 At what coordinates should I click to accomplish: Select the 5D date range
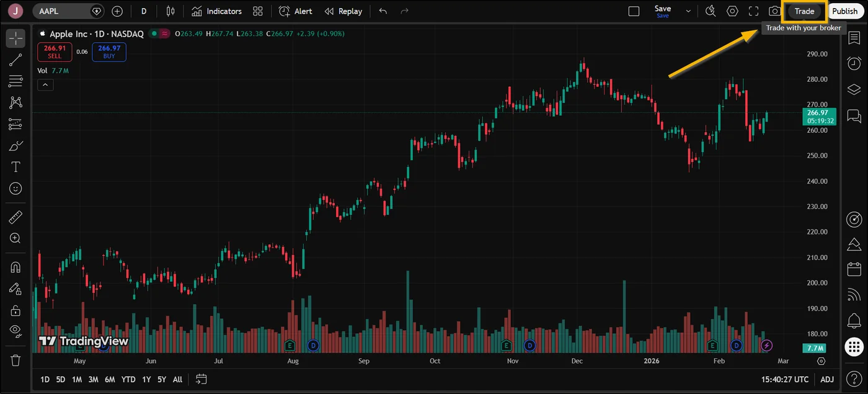[60, 379]
